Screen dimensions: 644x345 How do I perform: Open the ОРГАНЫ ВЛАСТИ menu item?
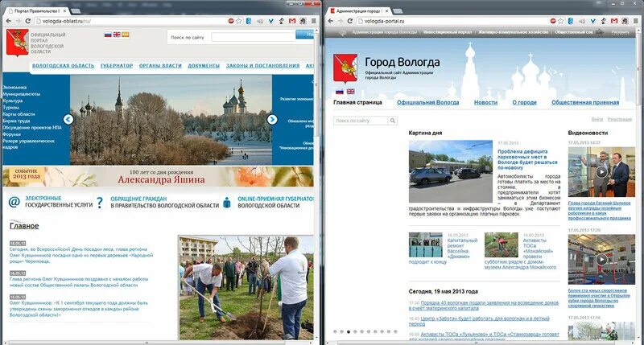point(160,66)
